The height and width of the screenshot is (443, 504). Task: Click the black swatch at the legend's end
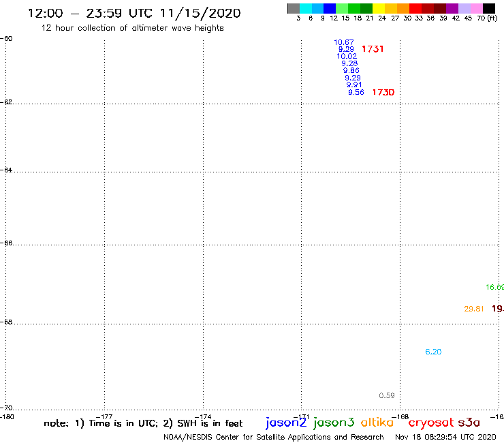click(489, 8)
